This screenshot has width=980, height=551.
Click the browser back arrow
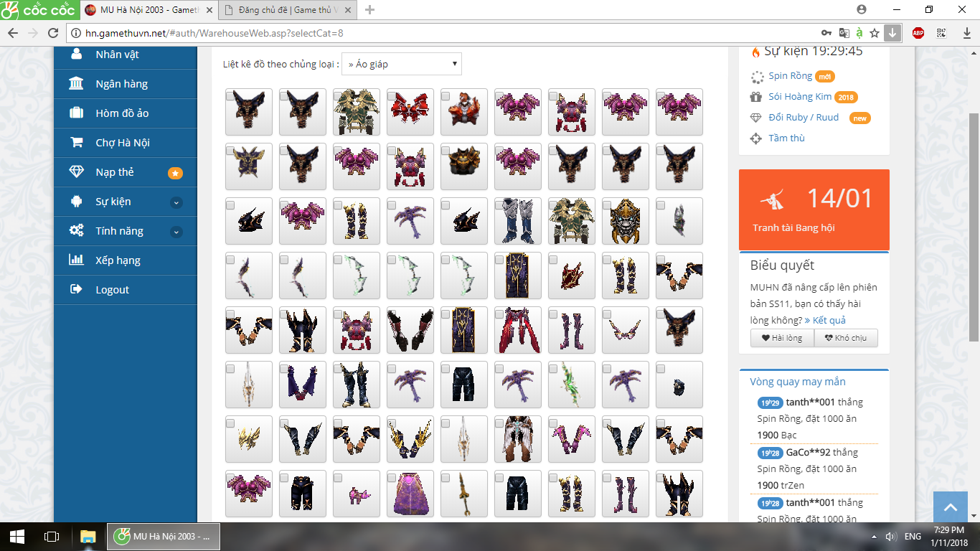13,33
